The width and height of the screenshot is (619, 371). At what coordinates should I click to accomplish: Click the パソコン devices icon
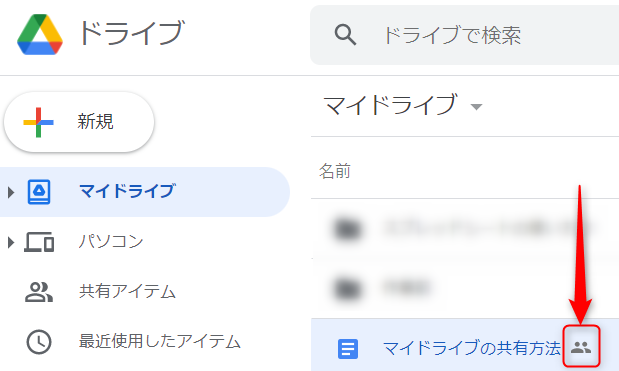click(39, 242)
